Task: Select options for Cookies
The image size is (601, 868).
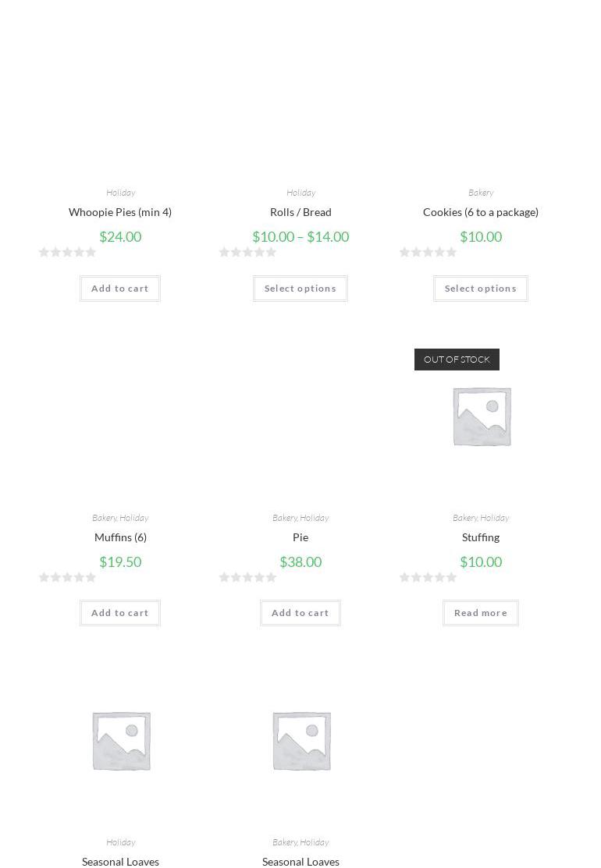Action: click(x=481, y=289)
